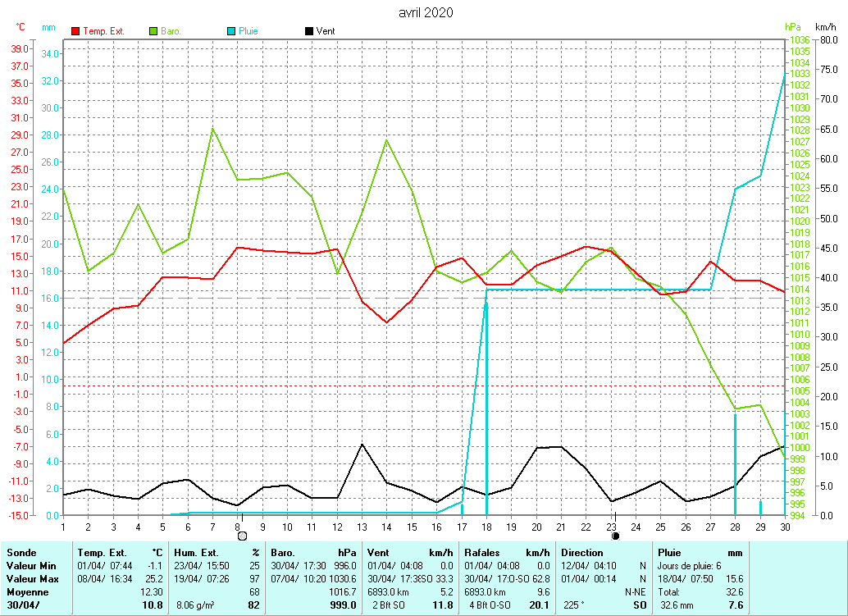Select the °C axis unit label
Viewport: 848px width, 616px height.
(x=21, y=27)
